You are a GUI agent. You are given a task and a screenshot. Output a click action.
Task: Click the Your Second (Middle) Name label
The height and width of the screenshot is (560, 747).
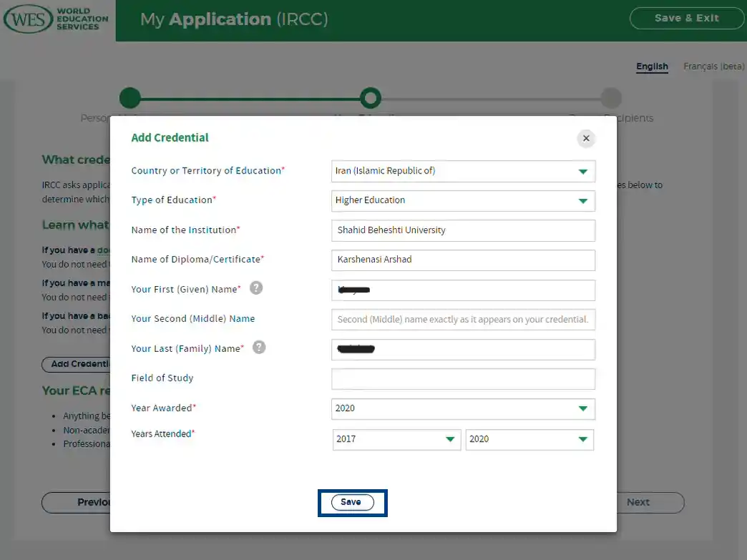pos(193,318)
